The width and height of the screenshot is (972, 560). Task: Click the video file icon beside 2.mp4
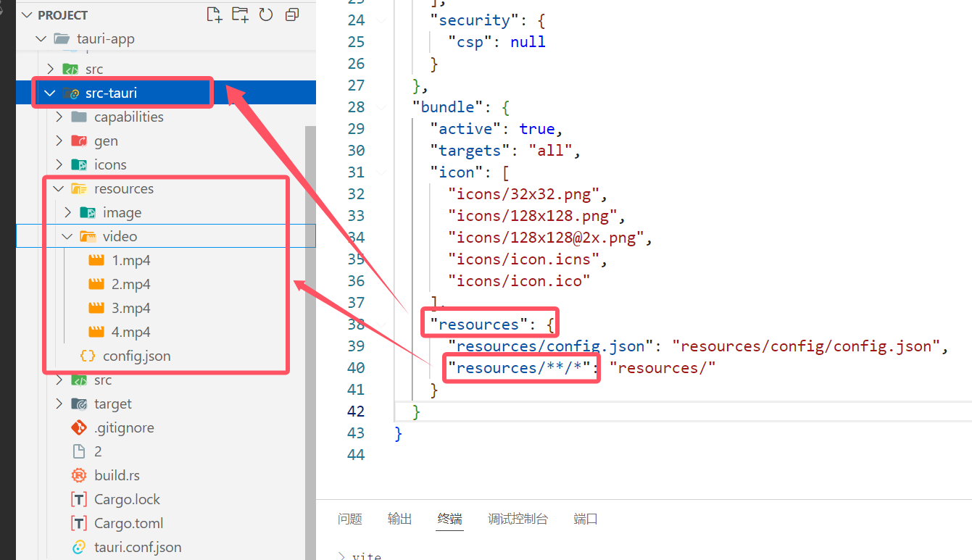(98, 283)
